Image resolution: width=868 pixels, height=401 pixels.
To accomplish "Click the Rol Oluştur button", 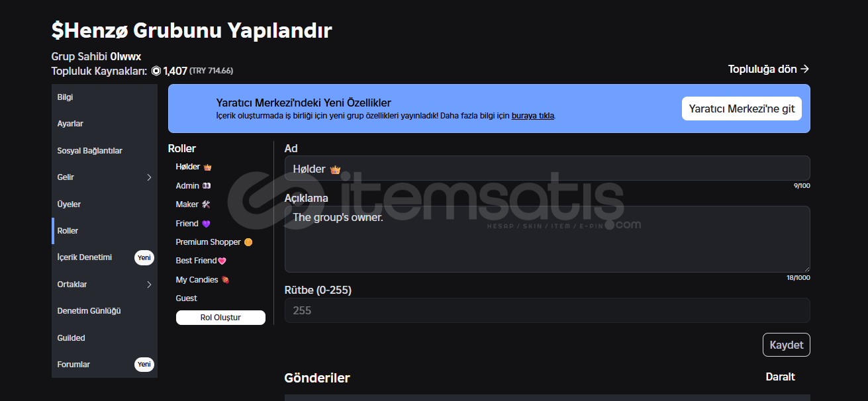I will tap(220, 318).
